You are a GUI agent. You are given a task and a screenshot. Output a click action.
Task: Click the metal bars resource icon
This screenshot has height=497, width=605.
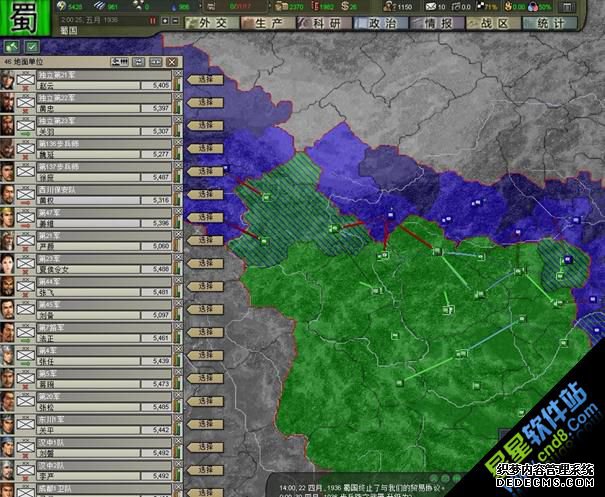100,6
